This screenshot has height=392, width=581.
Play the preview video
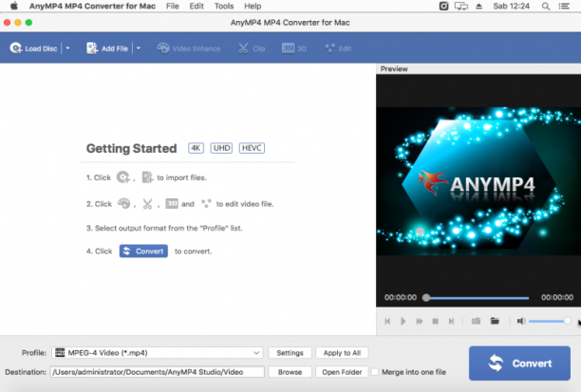coord(403,321)
